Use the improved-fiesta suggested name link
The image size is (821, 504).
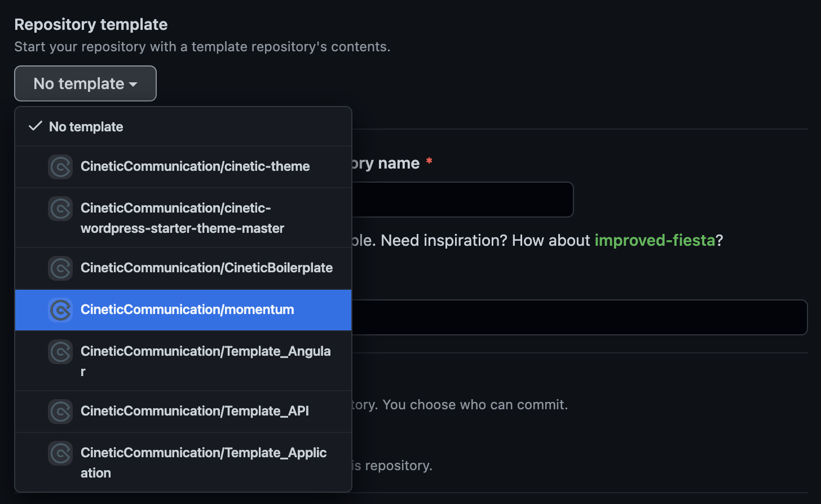(x=655, y=240)
